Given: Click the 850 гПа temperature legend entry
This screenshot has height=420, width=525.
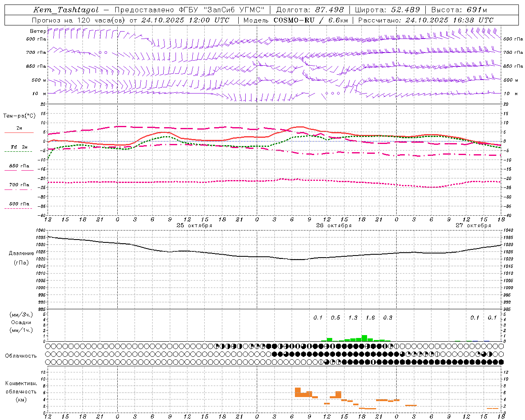Looking at the screenshot, I should pyautogui.click(x=19, y=166).
